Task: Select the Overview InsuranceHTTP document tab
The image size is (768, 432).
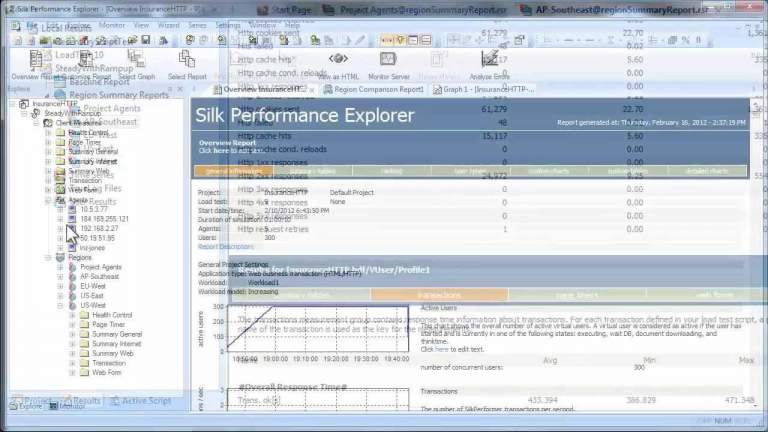Action: click(x=264, y=89)
